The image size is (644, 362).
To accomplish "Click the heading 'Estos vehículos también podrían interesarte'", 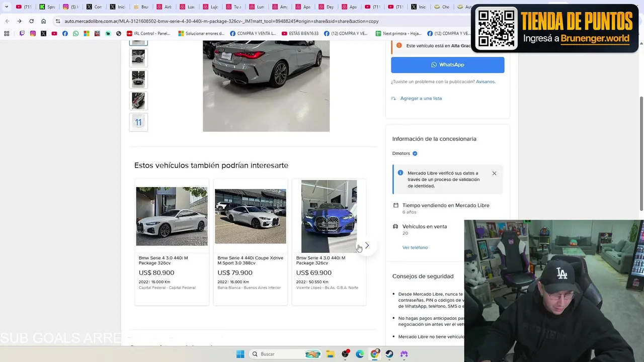I will pos(211,165).
